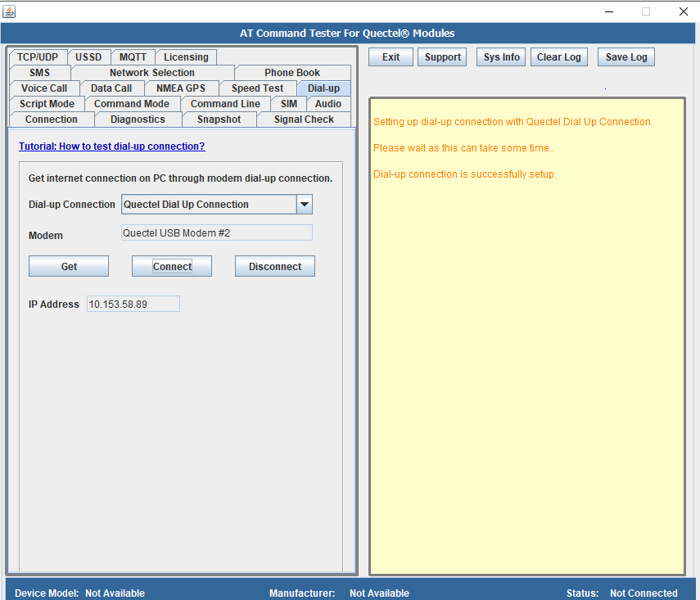Screen dimensions: 700x600
Task: Select the Data Call tab
Action: pos(111,88)
